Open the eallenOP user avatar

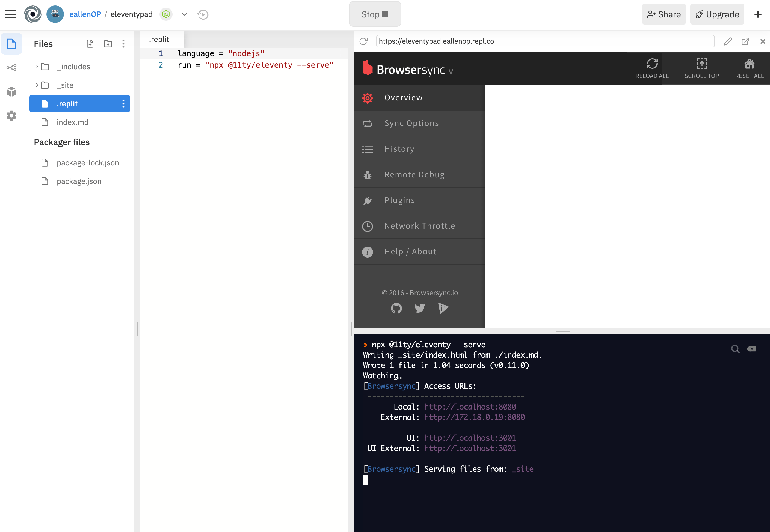pos(55,14)
